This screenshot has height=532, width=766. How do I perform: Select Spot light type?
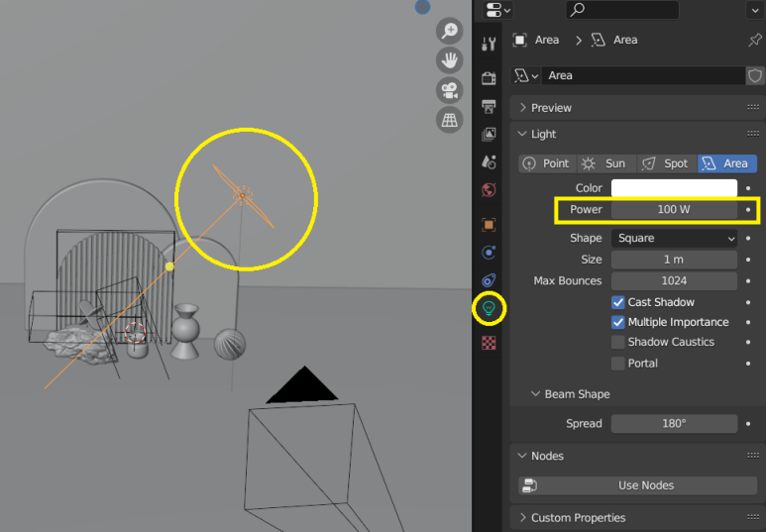[667, 163]
